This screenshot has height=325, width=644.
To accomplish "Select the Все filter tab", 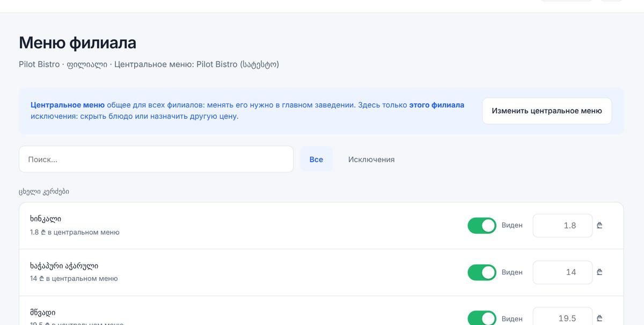I will coord(316,159).
